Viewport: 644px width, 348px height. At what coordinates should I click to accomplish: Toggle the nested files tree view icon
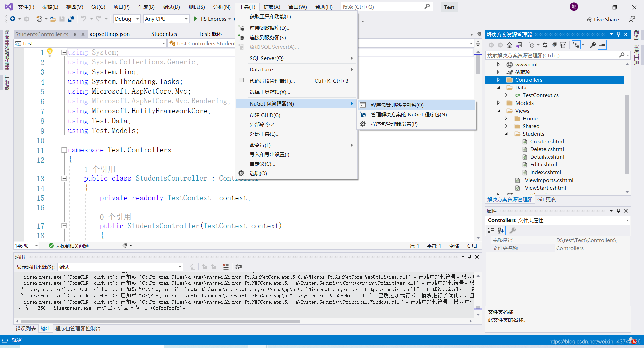[576, 45]
